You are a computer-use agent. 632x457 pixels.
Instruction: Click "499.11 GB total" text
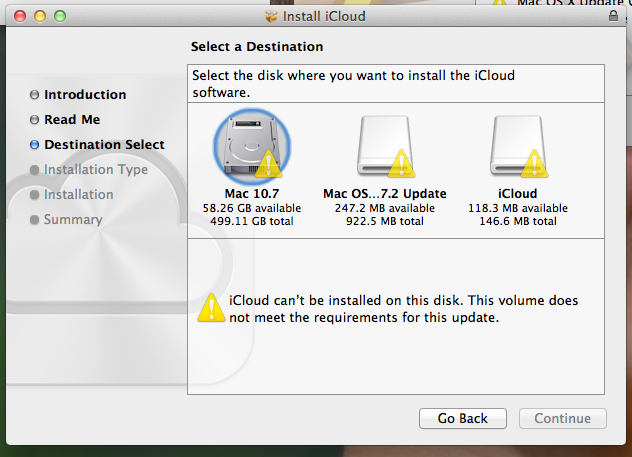tap(252, 221)
